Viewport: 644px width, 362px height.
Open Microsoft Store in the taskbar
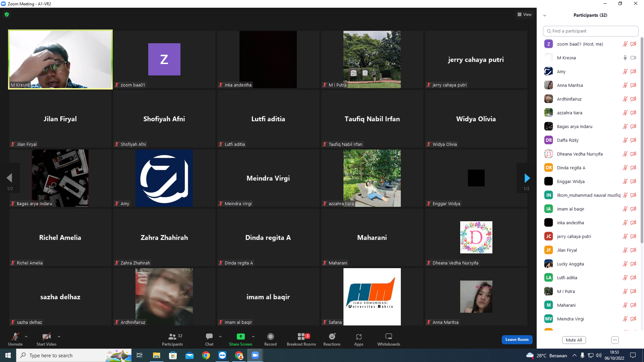pos(173,355)
